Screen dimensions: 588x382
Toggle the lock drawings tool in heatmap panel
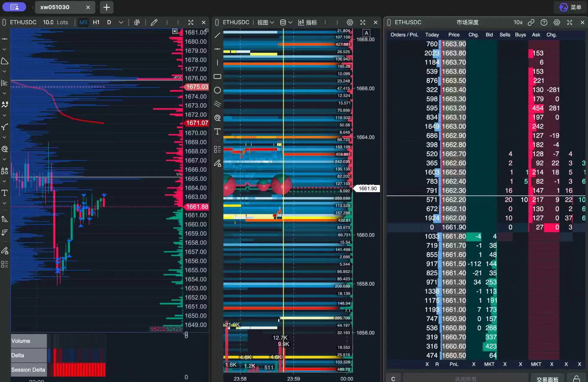218,163
